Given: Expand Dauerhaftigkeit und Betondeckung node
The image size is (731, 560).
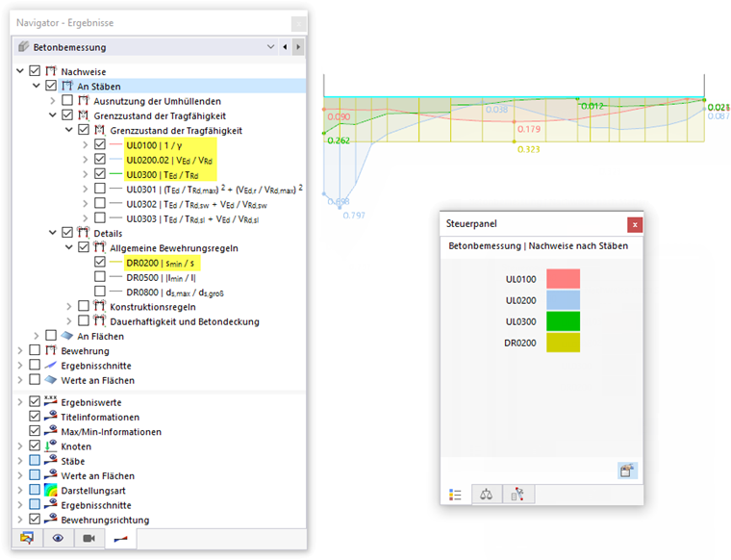Looking at the screenshot, I should tap(69, 321).
